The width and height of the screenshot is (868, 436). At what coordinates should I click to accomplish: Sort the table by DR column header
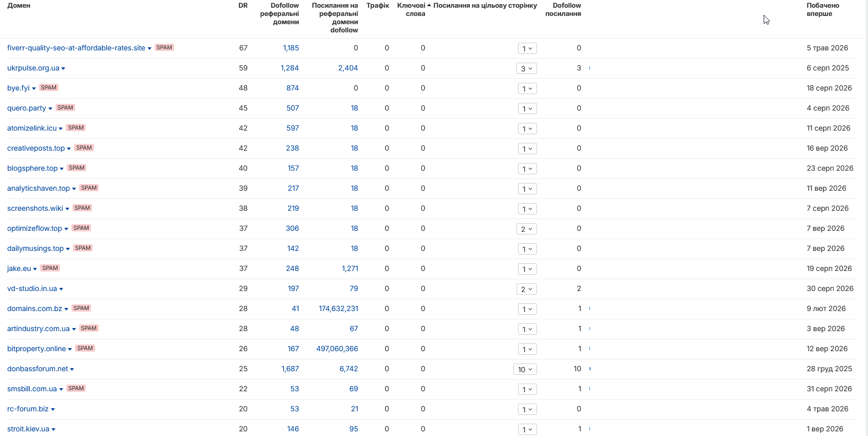pos(243,6)
